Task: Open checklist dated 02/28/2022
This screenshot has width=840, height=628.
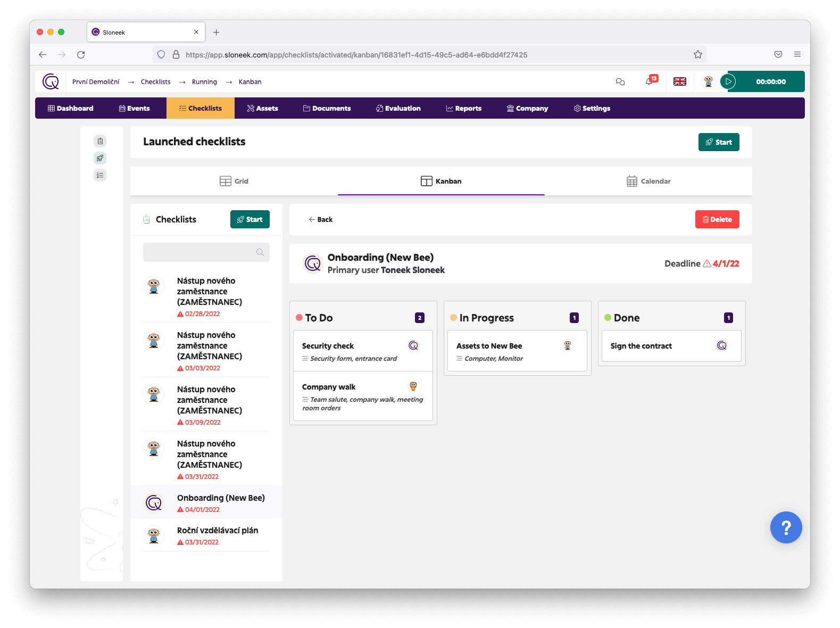Action: coord(206,296)
